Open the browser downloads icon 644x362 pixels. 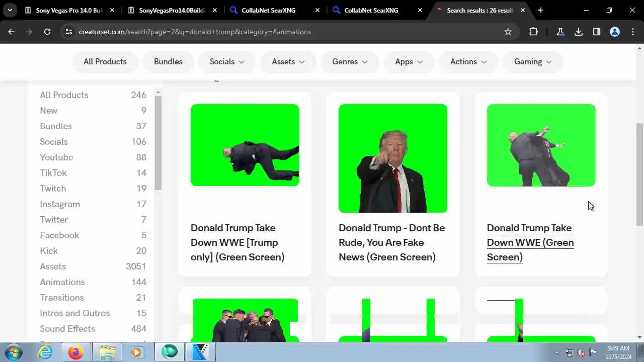[579, 32]
